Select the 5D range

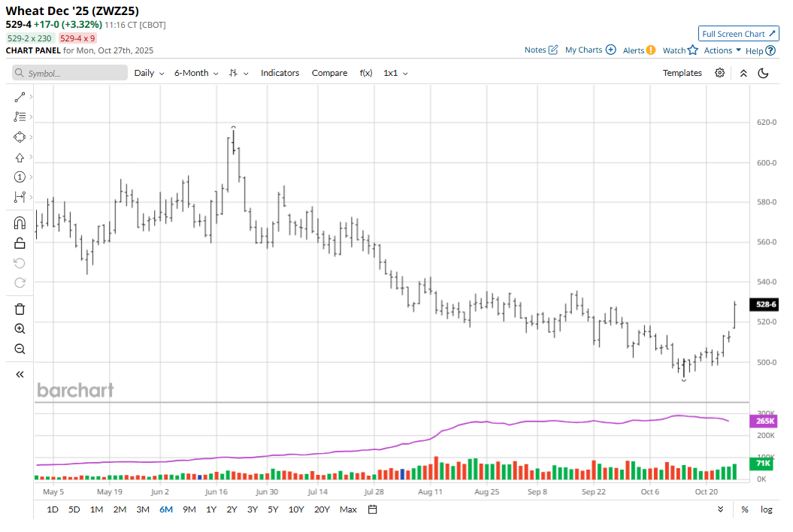(74, 509)
